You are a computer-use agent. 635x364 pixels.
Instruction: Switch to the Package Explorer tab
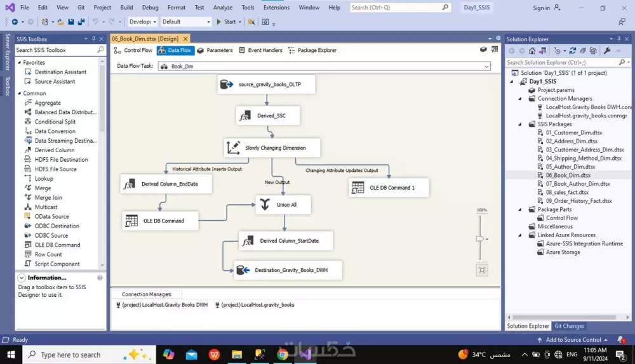click(312, 50)
